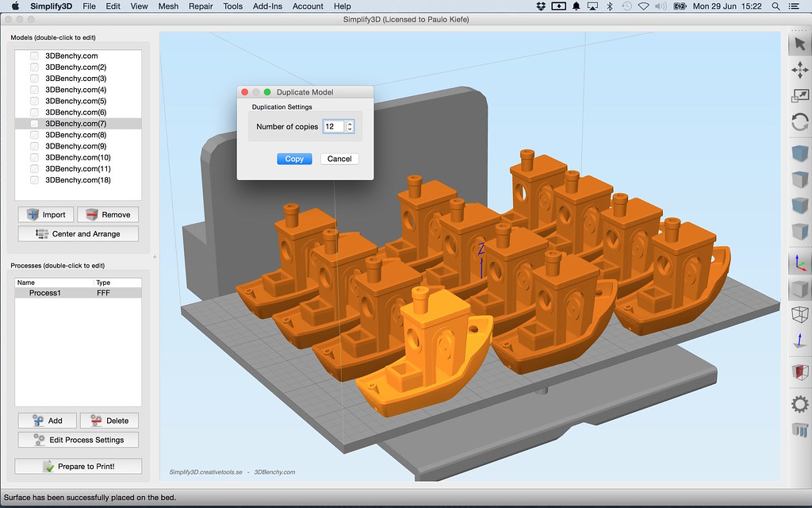Image resolution: width=812 pixels, height=508 pixels.
Task: Click the Import model button
Action: point(46,214)
